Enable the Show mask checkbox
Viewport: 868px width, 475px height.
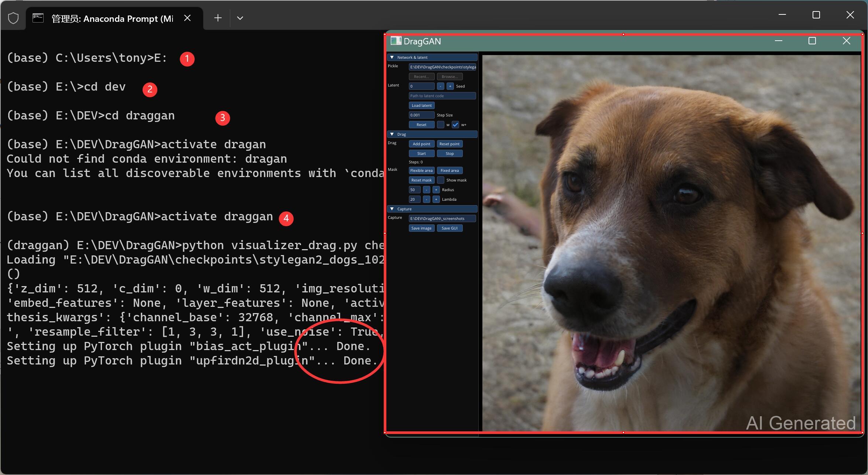(440, 180)
